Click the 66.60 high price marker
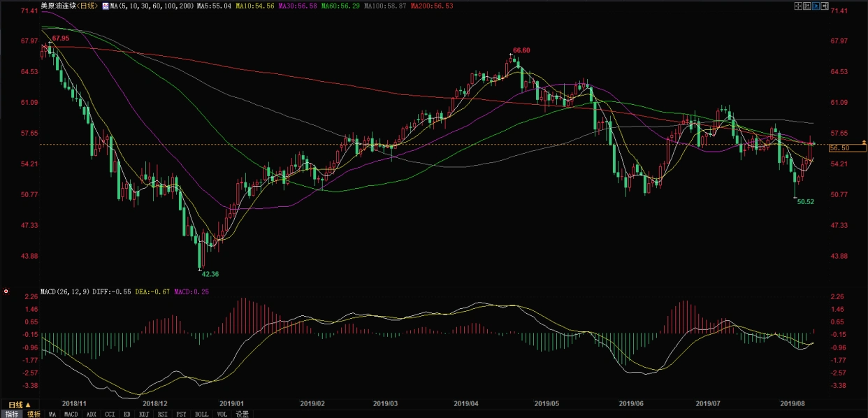The image size is (868, 418). [x=521, y=50]
